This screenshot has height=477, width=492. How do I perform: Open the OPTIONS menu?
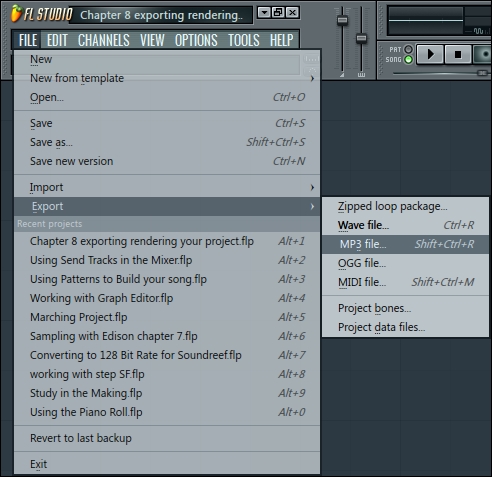pos(196,40)
